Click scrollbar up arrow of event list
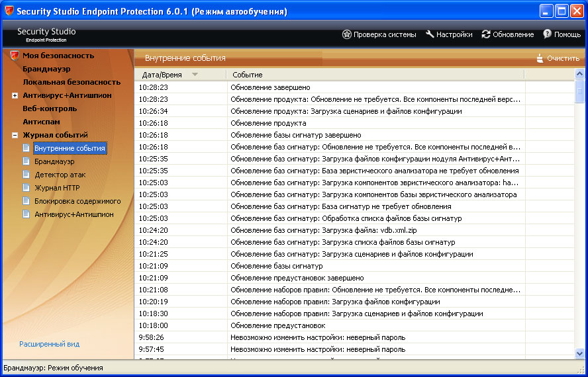The height and width of the screenshot is (377, 588). [x=579, y=74]
